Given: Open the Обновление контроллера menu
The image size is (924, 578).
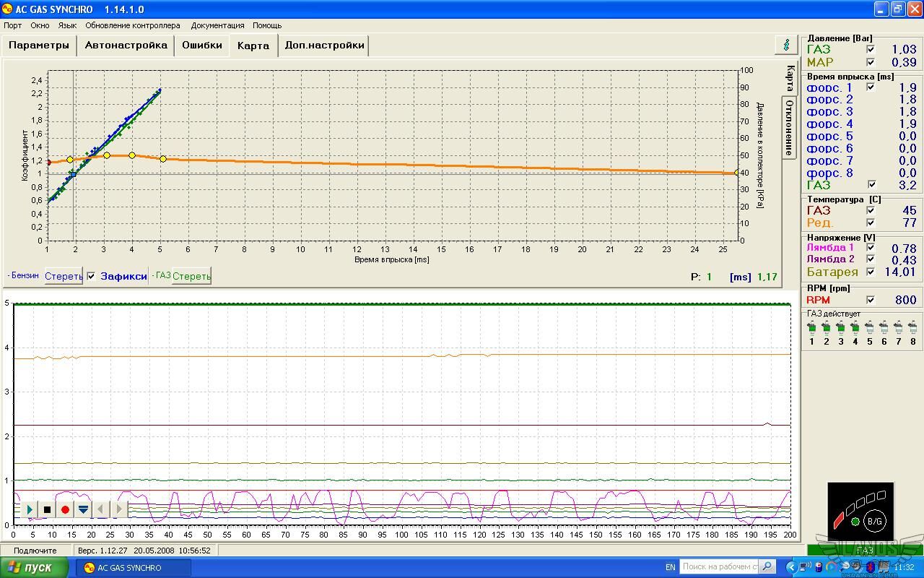Looking at the screenshot, I should pyautogui.click(x=133, y=25).
